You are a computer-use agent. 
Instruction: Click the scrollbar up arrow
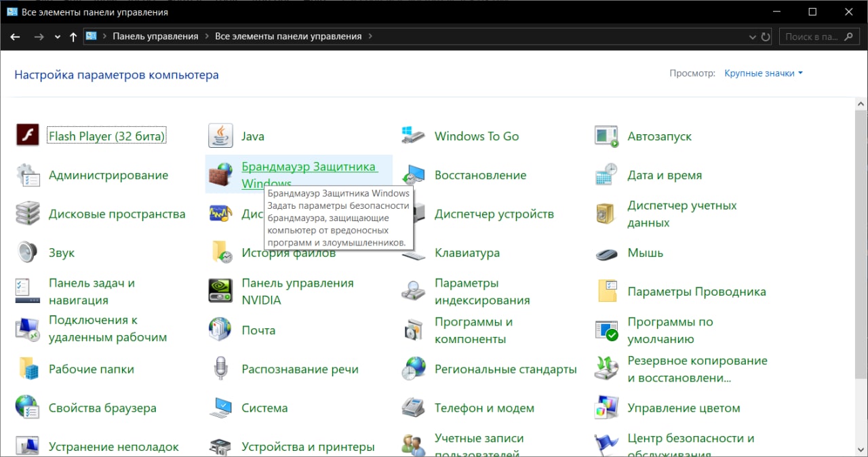pos(861,103)
